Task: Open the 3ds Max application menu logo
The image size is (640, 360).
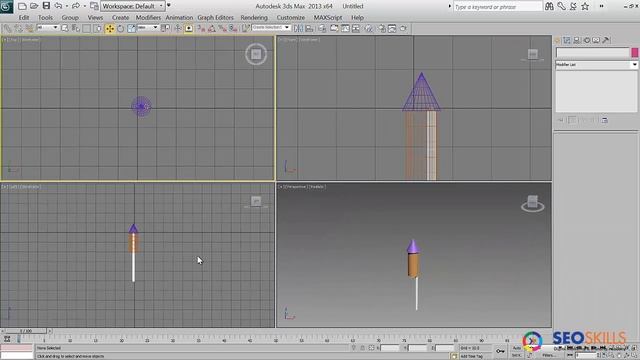Action: click(6, 6)
